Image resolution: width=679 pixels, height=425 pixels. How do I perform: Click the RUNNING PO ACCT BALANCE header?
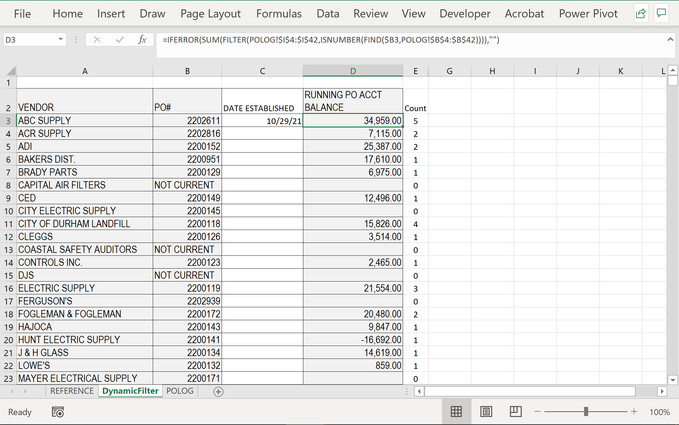(x=353, y=101)
